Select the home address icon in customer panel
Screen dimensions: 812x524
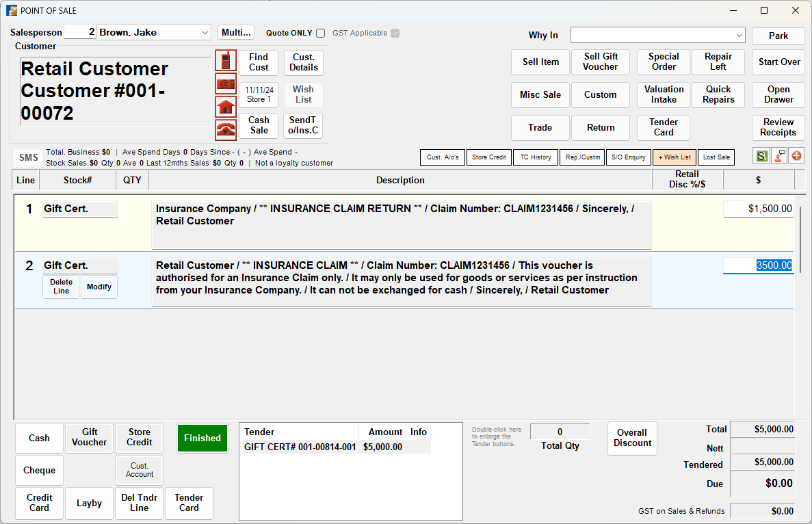tap(226, 105)
